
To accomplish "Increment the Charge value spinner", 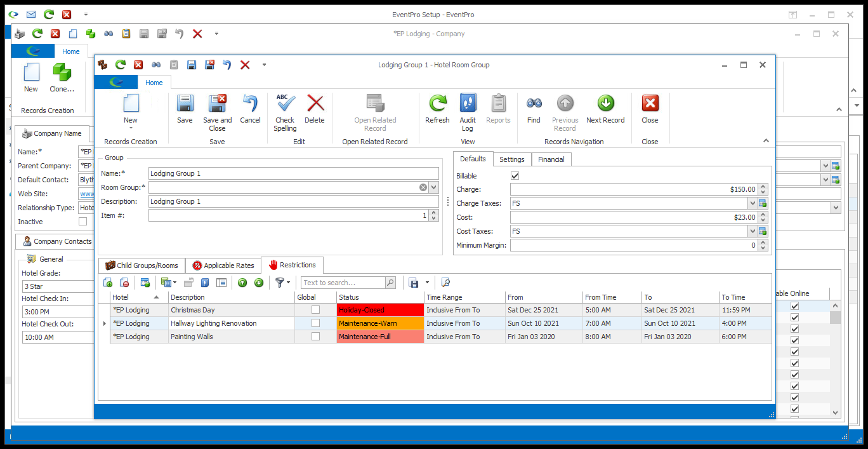I will point(763,187).
